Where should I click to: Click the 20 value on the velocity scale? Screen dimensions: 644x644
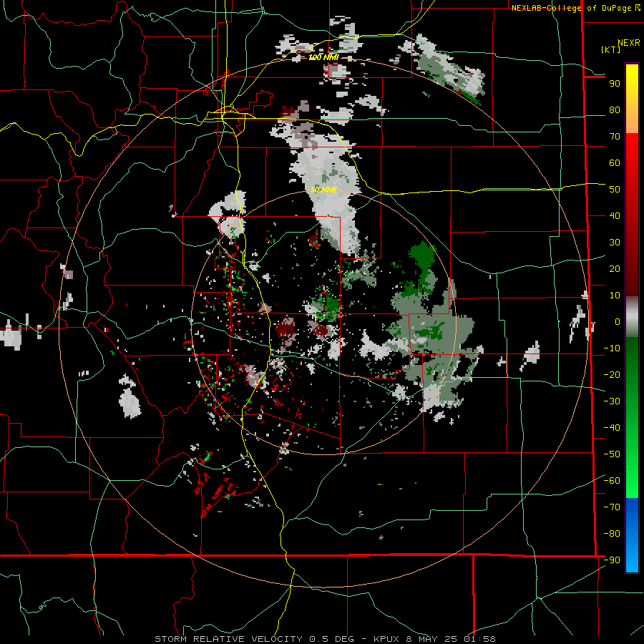[x=615, y=269]
